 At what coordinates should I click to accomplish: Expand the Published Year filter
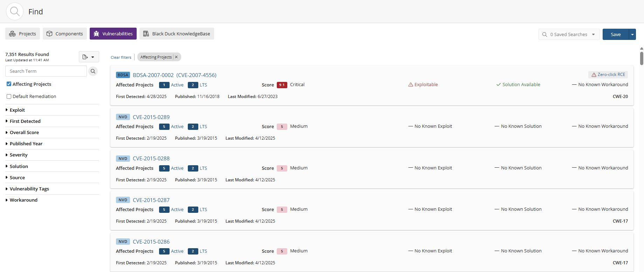pos(52,144)
